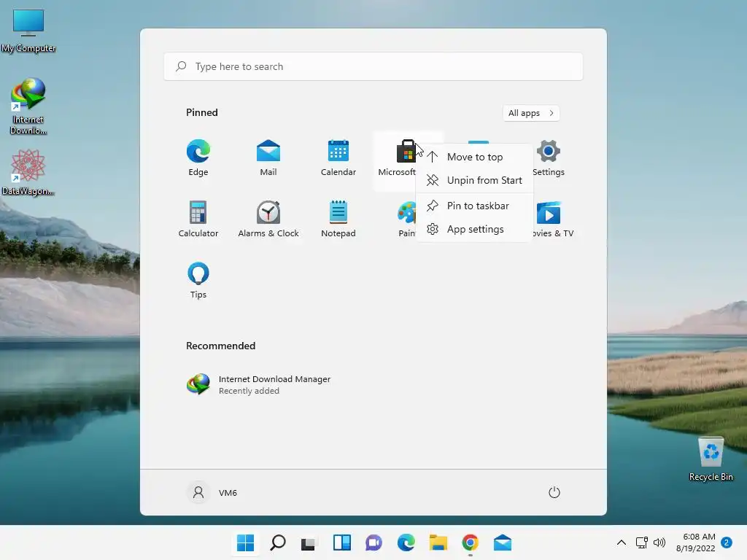747x560 pixels.
Task: Open the Mail pinned app
Action: pyautogui.click(x=268, y=158)
